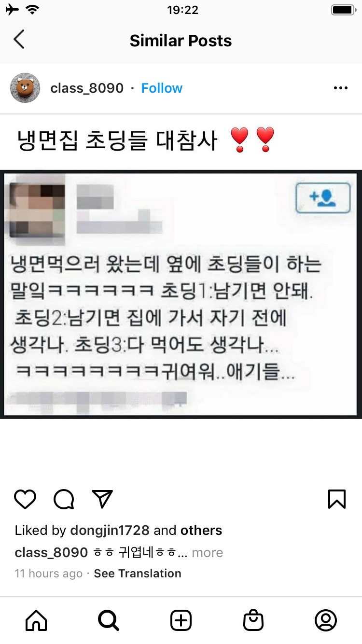Screen dimensions: 362x644
Task: Create a new post with the plus icon
Action: 181,620
